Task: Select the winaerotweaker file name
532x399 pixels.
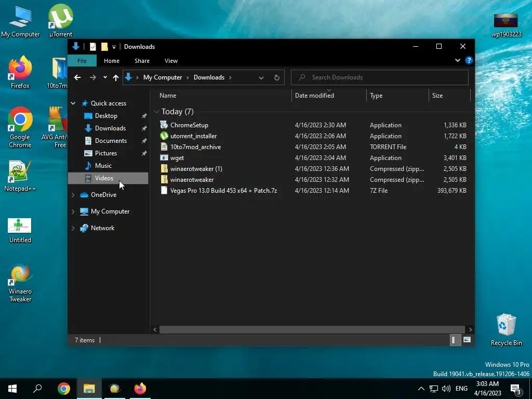Action: (x=192, y=179)
